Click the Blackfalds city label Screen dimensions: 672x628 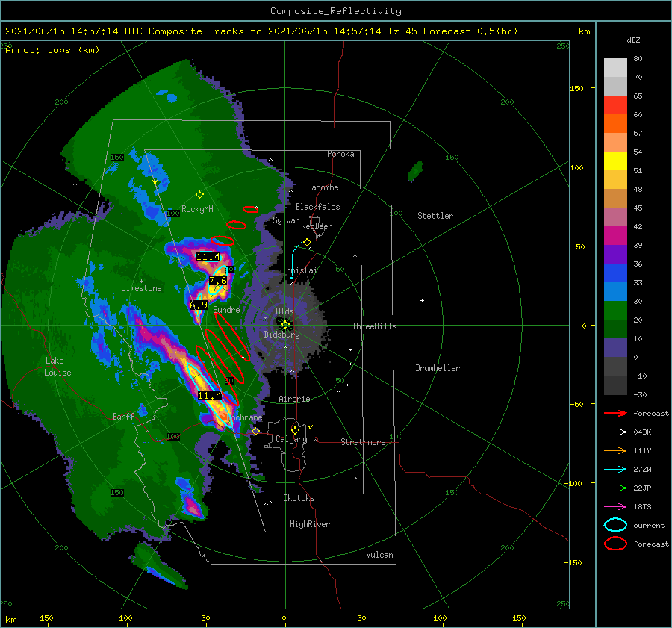point(317,207)
